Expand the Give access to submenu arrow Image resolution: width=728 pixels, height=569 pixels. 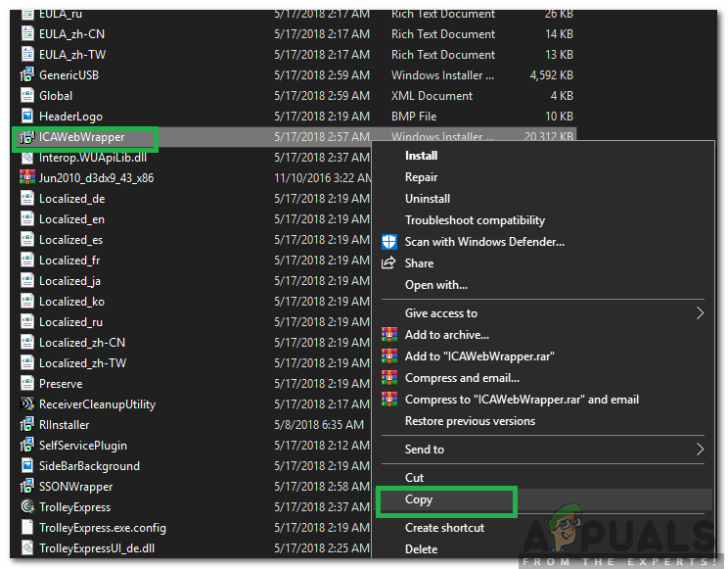(700, 312)
